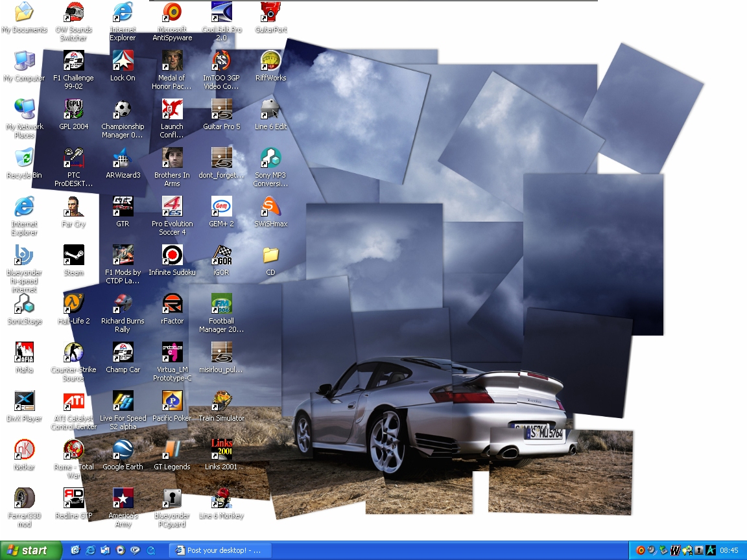This screenshot has height=560, width=747.
Task: Select Launch Conflict red eagle icon
Action: [x=172, y=109]
